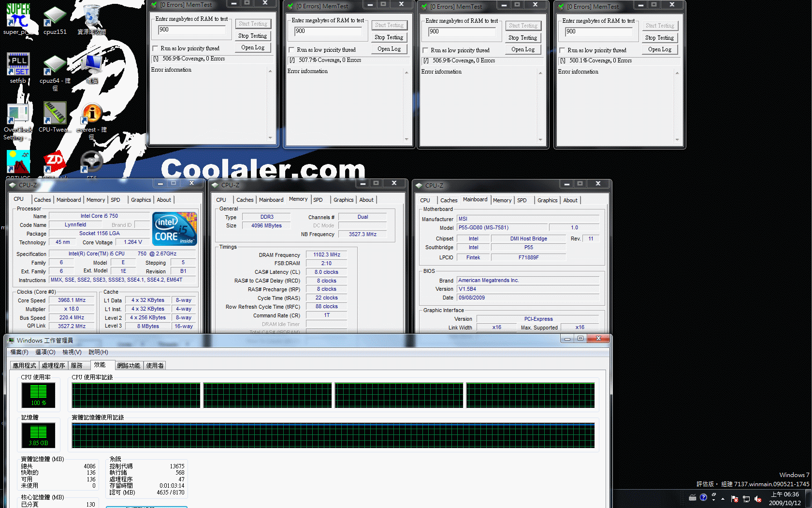Open the CPU-Tweaker RAM stick shortcut
This screenshot has height=508, width=812.
pyautogui.click(x=55, y=116)
